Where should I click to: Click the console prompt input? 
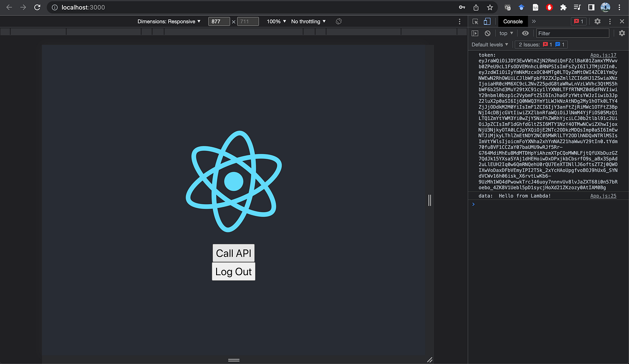[548, 204]
